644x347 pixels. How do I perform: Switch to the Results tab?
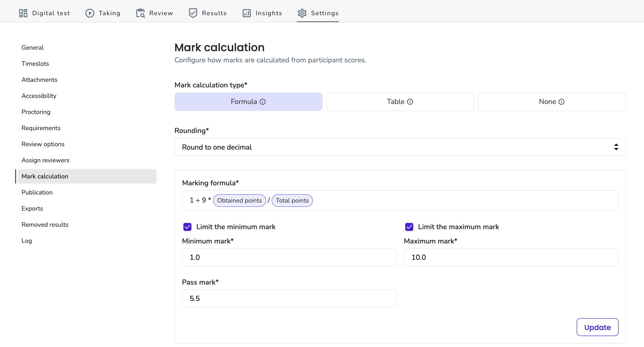coord(208,13)
